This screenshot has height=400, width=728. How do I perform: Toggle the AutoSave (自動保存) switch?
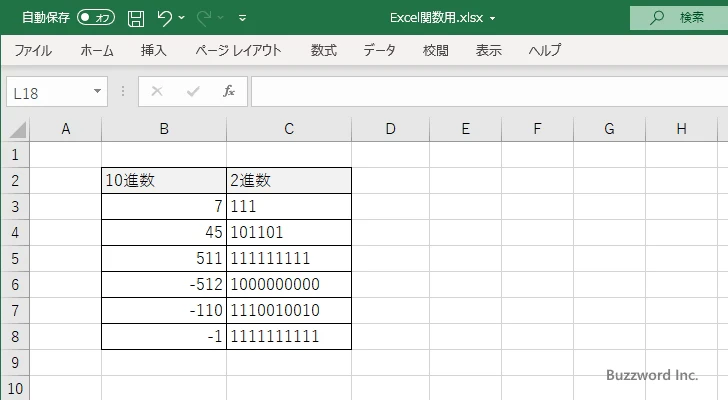pos(96,18)
